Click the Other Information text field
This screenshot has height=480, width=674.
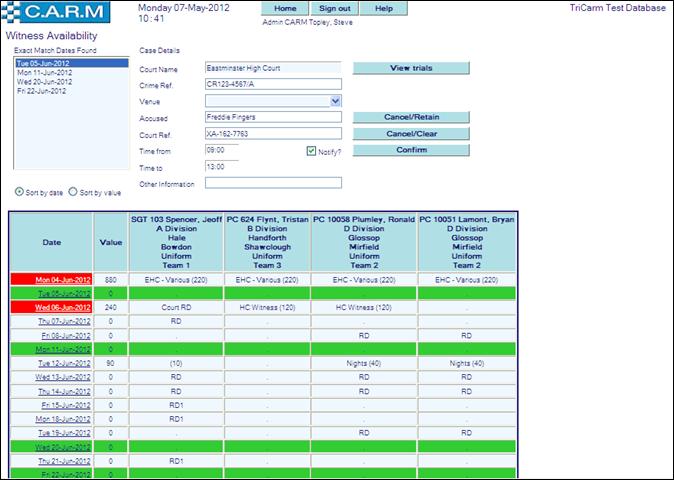(272, 183)
